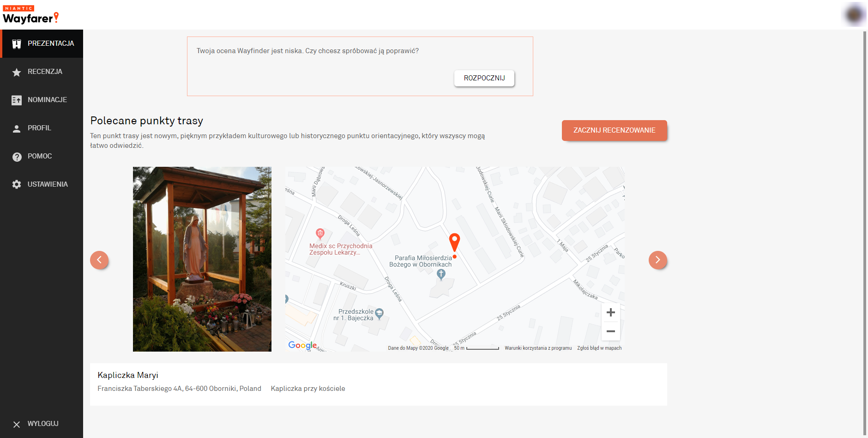
Task: Click the church marker icon on map
Action: (441, 274)
